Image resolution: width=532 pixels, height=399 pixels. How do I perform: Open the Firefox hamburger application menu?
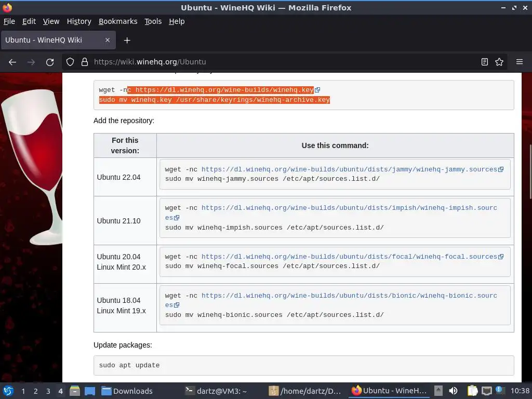tap(520, 62)
